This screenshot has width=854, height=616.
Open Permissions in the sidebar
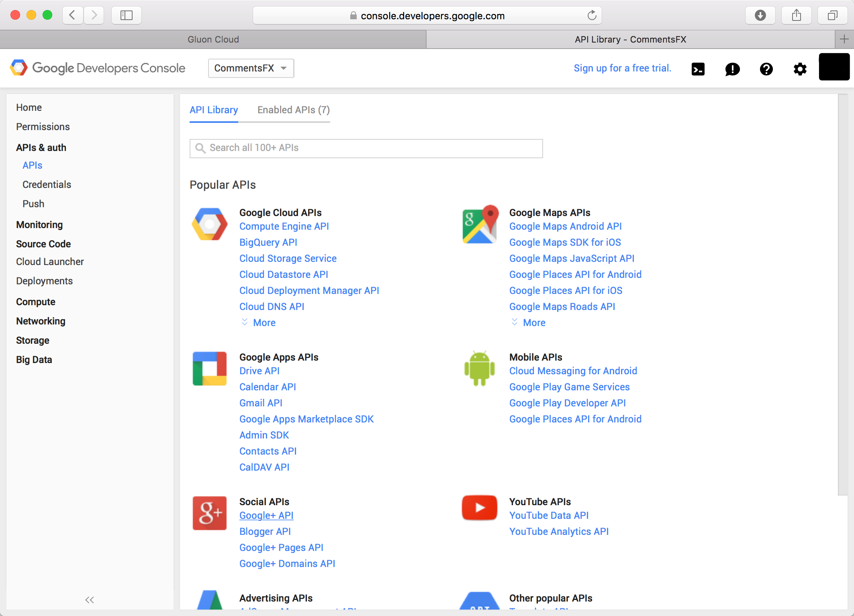(43, 126)
